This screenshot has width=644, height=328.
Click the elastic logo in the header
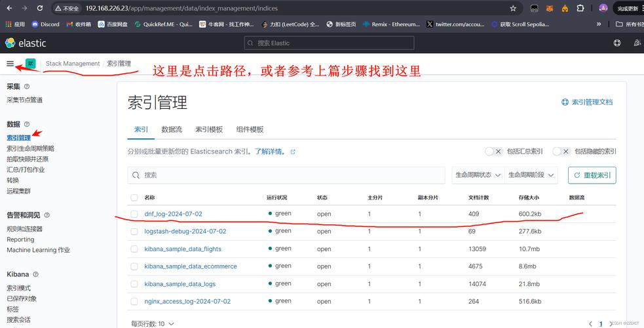26,43
